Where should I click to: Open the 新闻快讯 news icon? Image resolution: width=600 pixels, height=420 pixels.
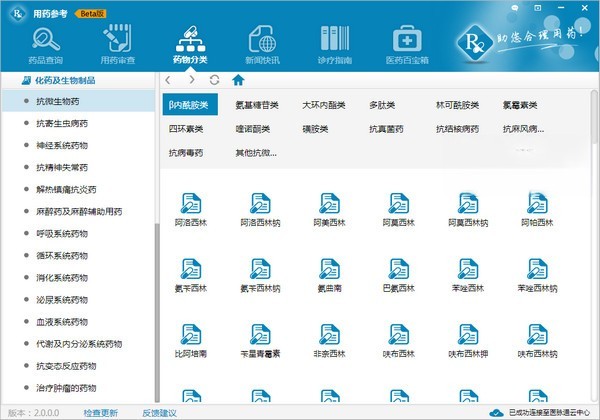tap(262, 45)
